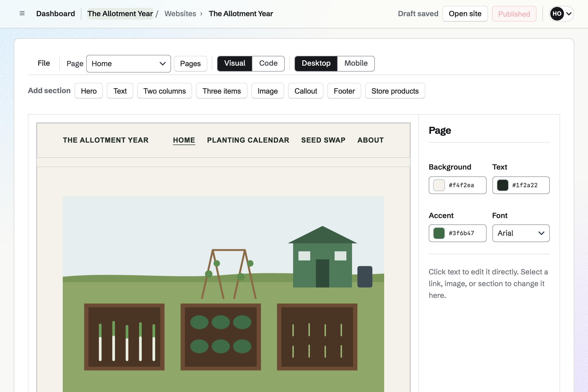588x392 pixels.
Task: Edit the Accent hex value #3f6b47
Action: click(462, 233)
